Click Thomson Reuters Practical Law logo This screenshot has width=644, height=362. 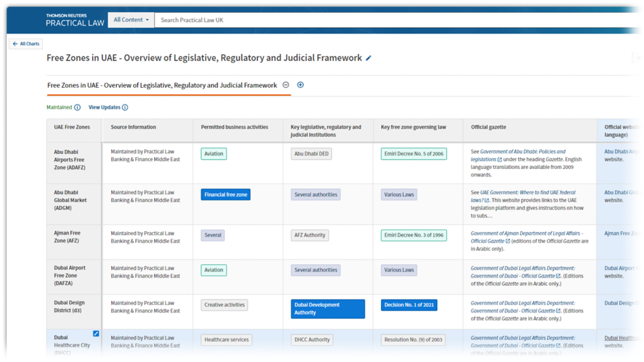[75, 20]
